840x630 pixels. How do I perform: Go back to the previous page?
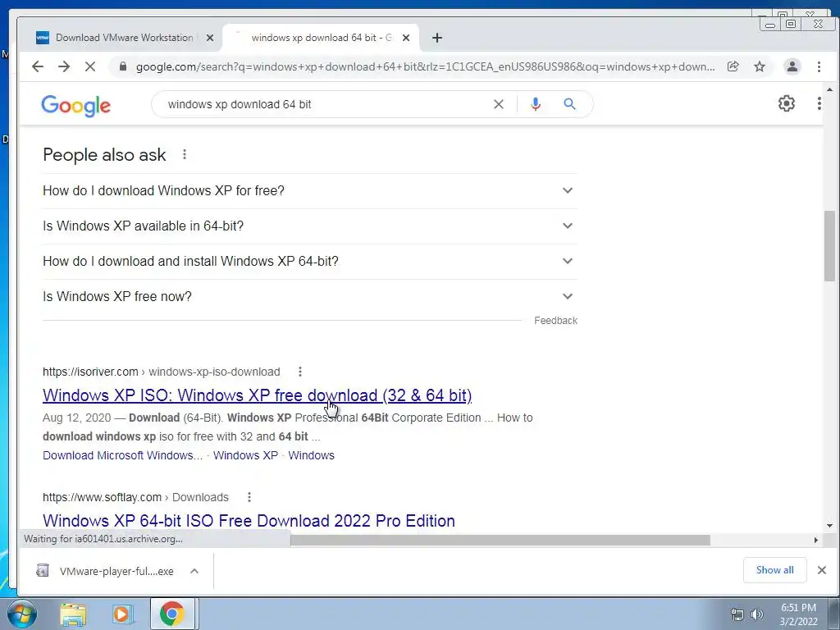[x=38, y=66]
